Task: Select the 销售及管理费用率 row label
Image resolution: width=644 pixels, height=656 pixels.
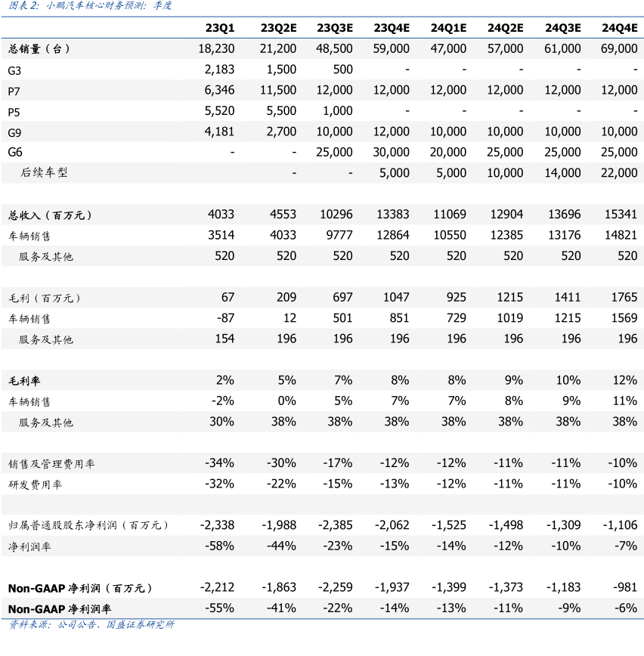Action: (51, 463)
